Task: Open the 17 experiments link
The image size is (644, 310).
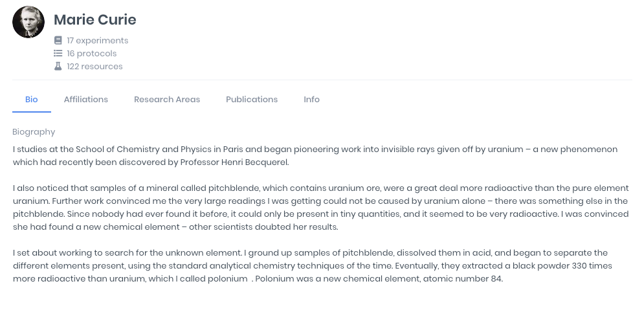Action: pos(97,40)
